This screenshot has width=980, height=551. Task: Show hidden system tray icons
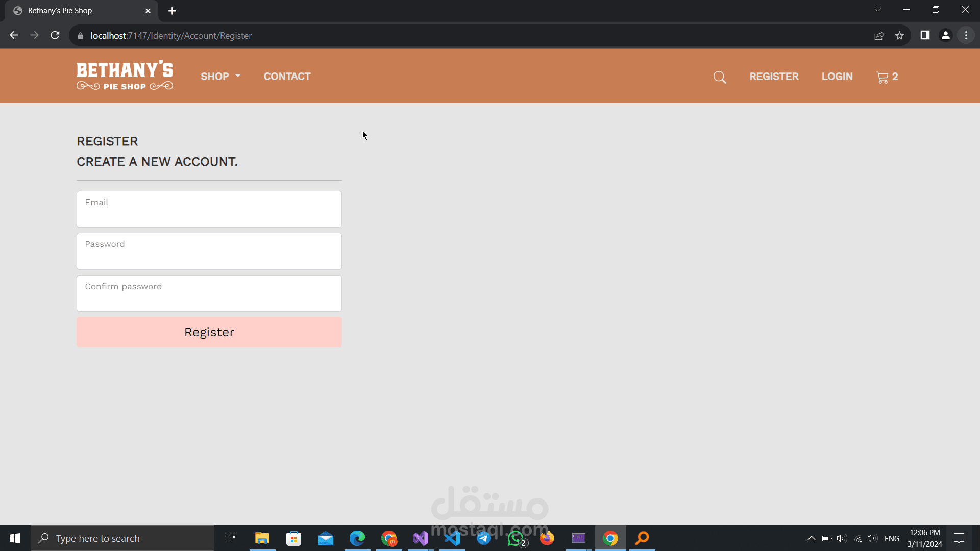pos(811,538)
